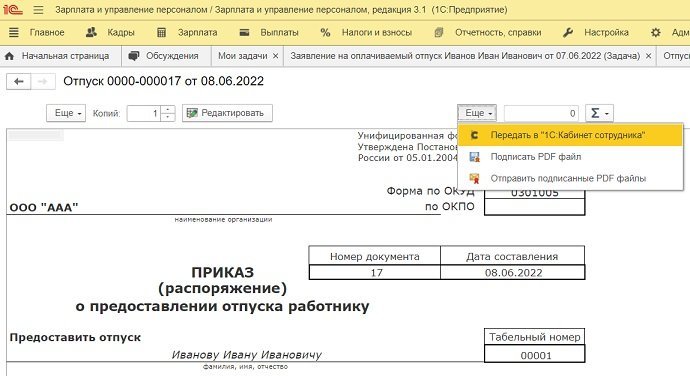
Task: Switch to the Начальная страница tab
Action: [61, 56]
